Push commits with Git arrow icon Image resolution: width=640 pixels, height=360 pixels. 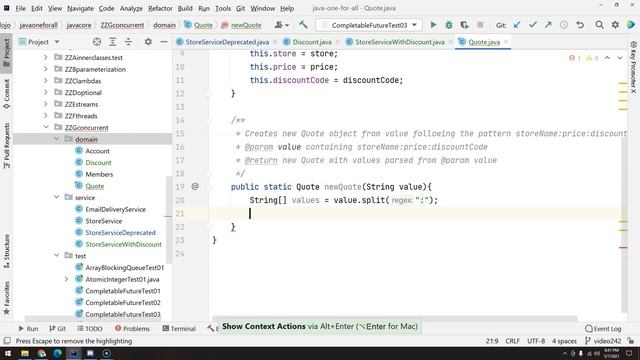tap(548, 25)
